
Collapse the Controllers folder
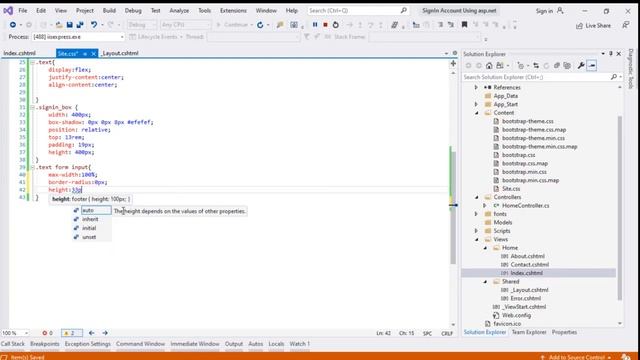click(476, 197)
